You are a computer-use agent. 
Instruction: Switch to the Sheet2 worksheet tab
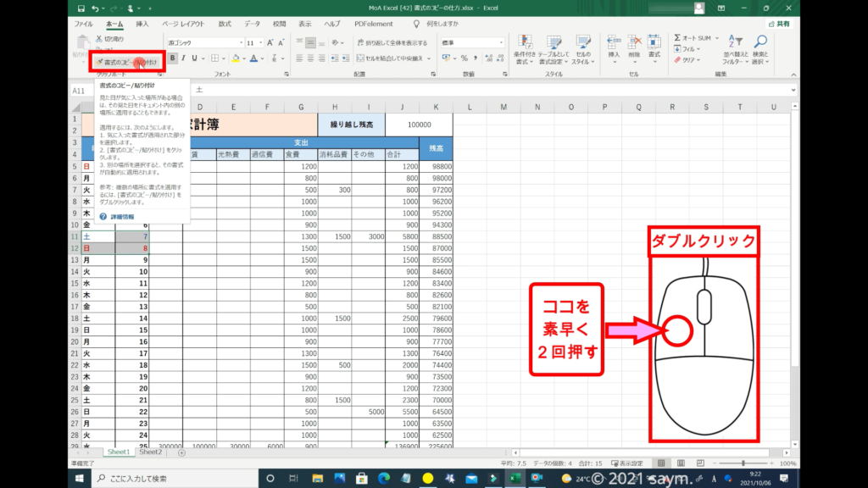[150, 452]
